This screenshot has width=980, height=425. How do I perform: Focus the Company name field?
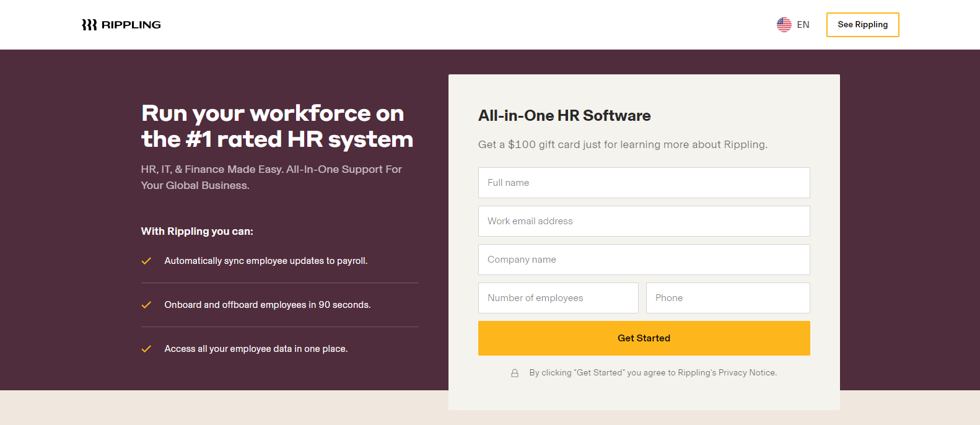click(x=644, y=260)
